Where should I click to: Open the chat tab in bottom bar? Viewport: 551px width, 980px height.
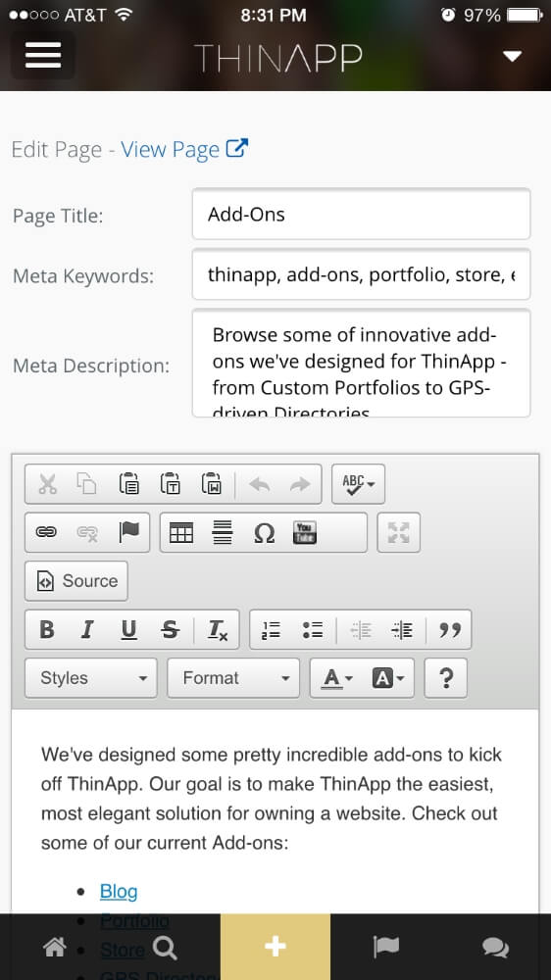click(x=495, y=948)
